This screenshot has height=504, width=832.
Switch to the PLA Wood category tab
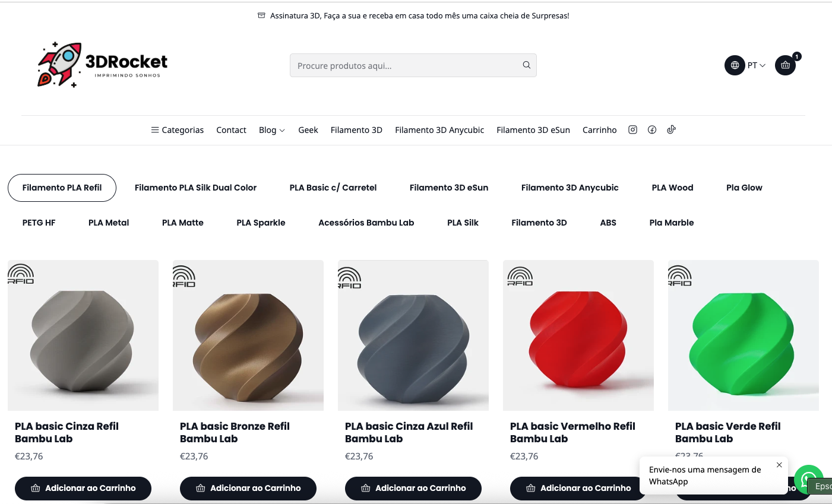[x=672, y=188]
